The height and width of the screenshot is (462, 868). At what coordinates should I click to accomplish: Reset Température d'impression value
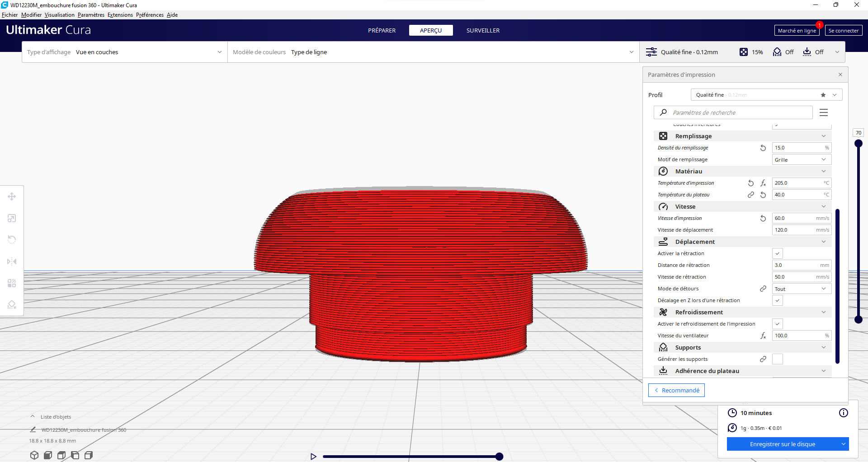pyautogui.click(x=751, y=183)
